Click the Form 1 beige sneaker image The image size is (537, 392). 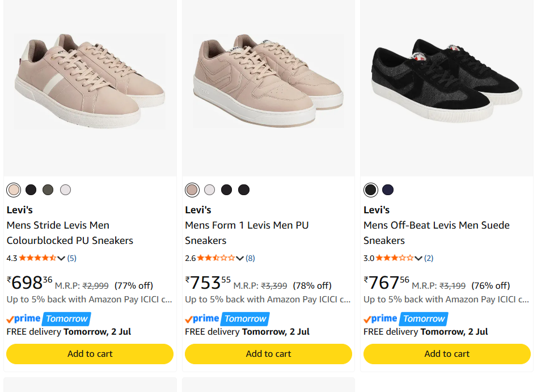tap(269, 81)
